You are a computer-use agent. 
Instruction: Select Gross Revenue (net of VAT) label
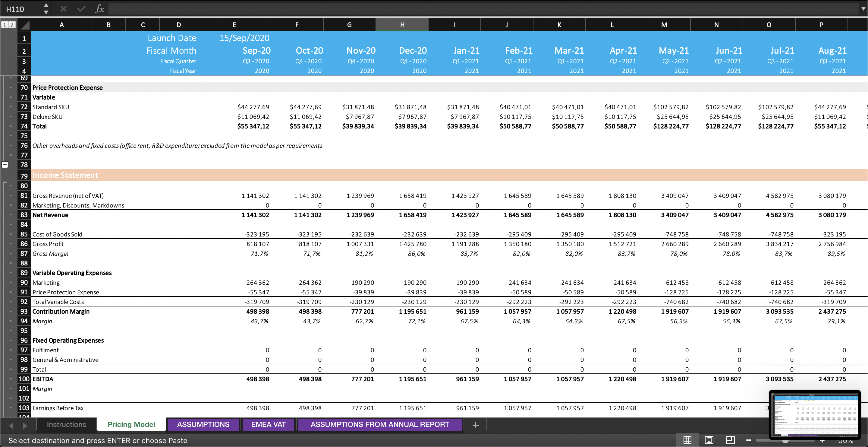(x=68, y=195)
